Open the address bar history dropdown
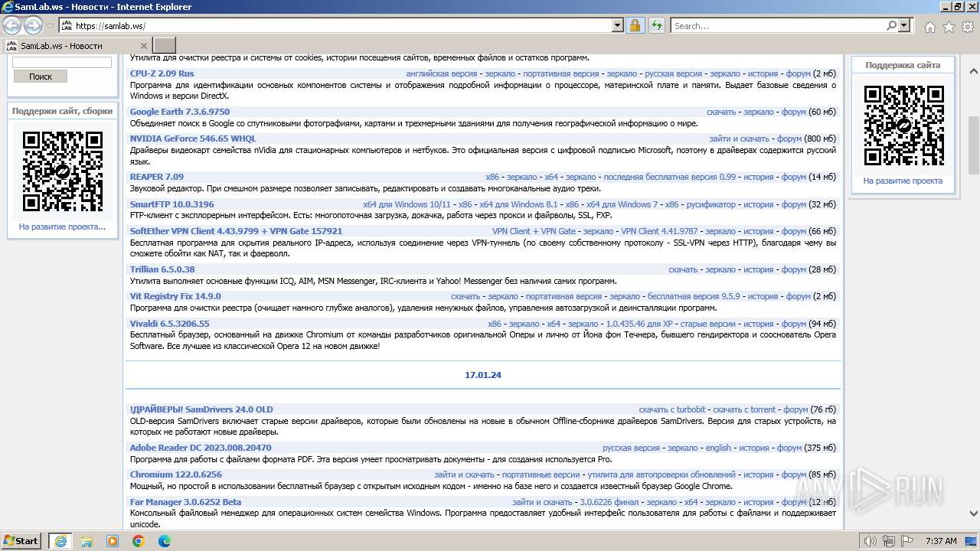 (618, 25)
